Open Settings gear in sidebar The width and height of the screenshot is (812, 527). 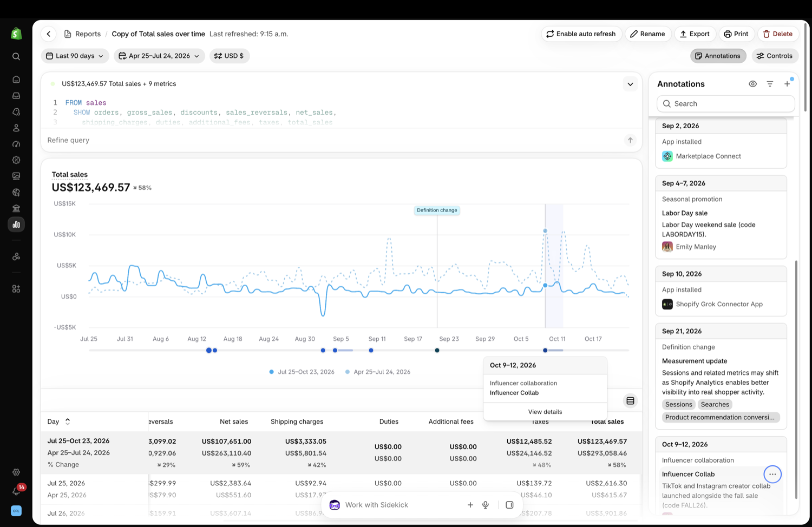coord(16,472)
